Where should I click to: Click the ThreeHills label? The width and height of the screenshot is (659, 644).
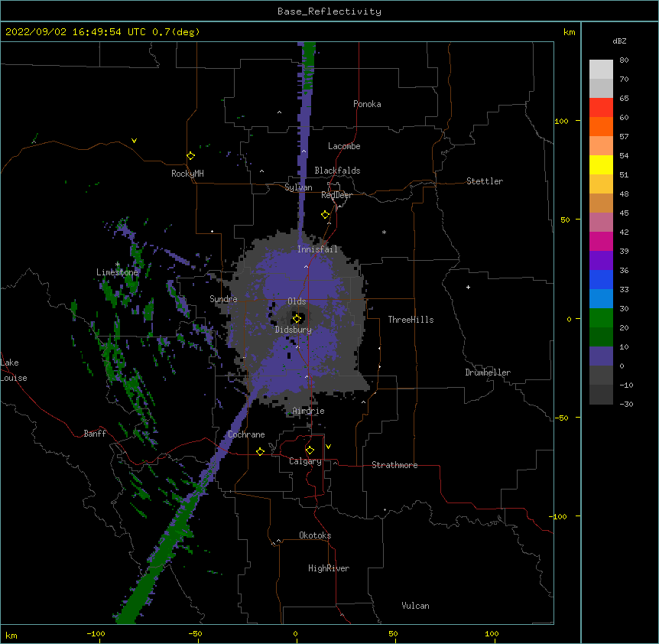tap(411, 320)
